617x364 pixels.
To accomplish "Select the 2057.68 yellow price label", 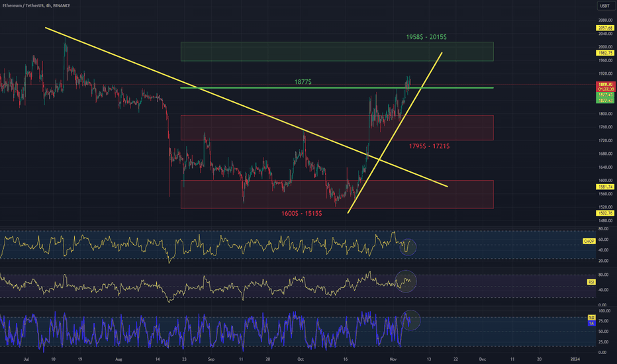I will click(x=605, y=28).
